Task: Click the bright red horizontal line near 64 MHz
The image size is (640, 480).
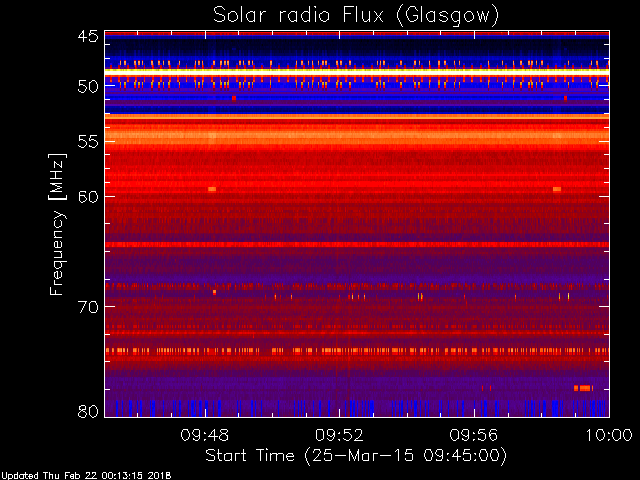Action: 357,244
